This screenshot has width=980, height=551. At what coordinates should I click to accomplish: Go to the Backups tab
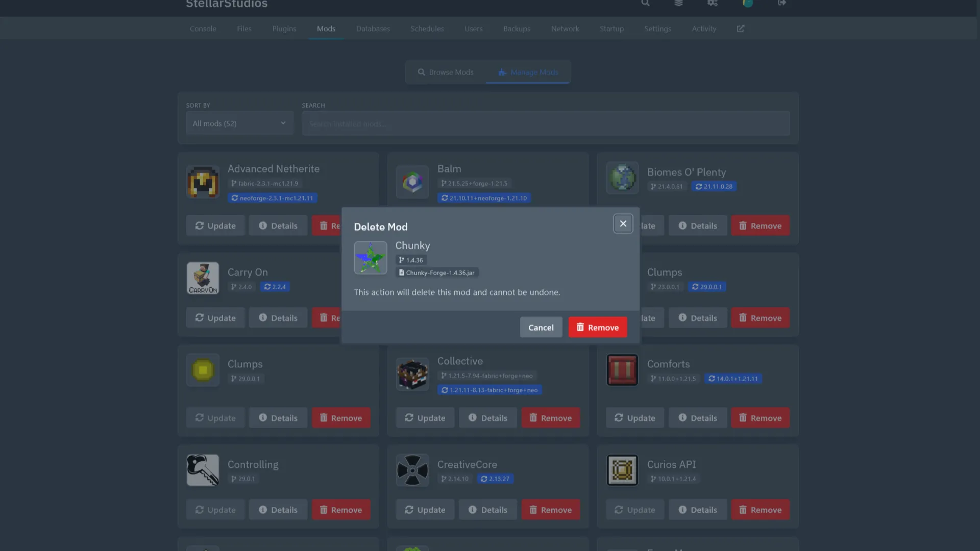(x=517, y=29)
